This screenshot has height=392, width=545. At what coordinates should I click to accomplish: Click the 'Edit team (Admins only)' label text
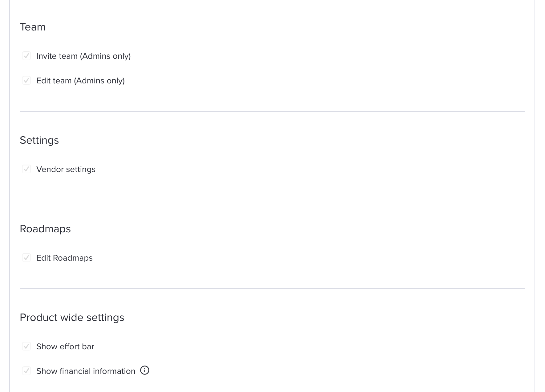tap(80, 81)
